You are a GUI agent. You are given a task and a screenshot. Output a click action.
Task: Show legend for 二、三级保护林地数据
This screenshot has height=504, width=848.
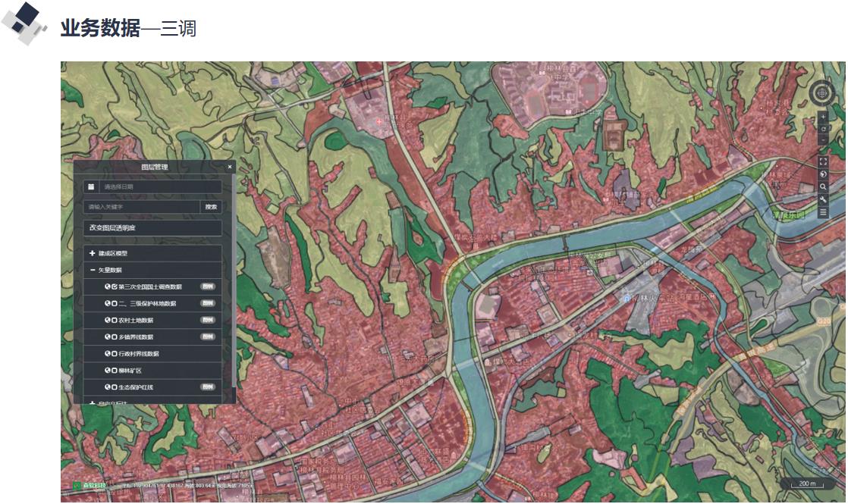pos(208,303)
